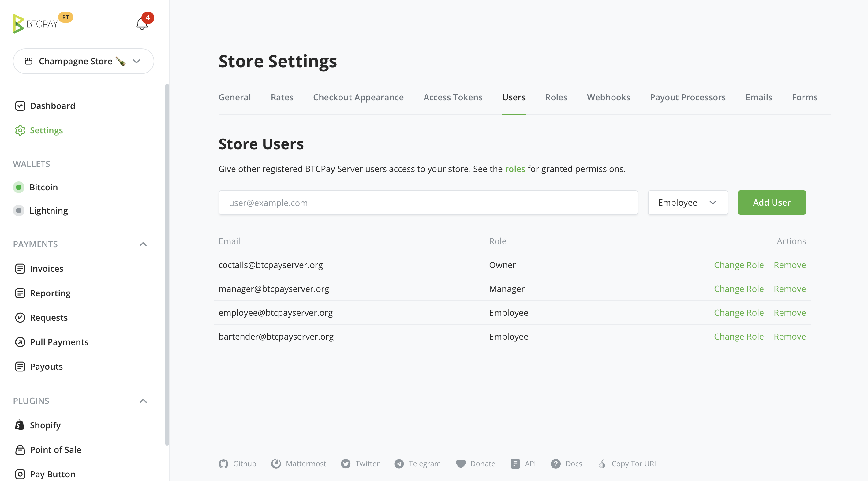
Task: Click the Dashboard icon in sidebar
Action: tap(20, 106)
